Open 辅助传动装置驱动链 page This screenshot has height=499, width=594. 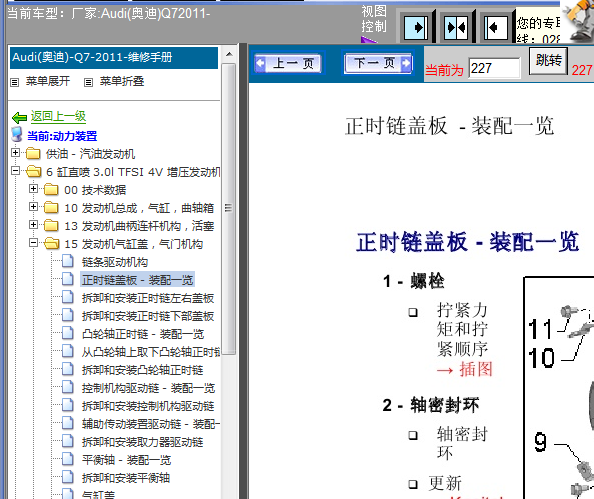(151, 424)
